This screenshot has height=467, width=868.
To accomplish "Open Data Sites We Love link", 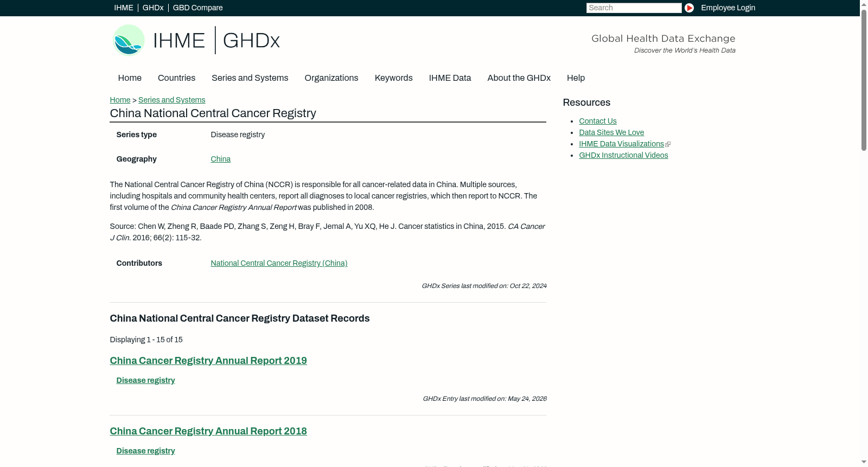I will pyautogui.click(x=611, y=132).
